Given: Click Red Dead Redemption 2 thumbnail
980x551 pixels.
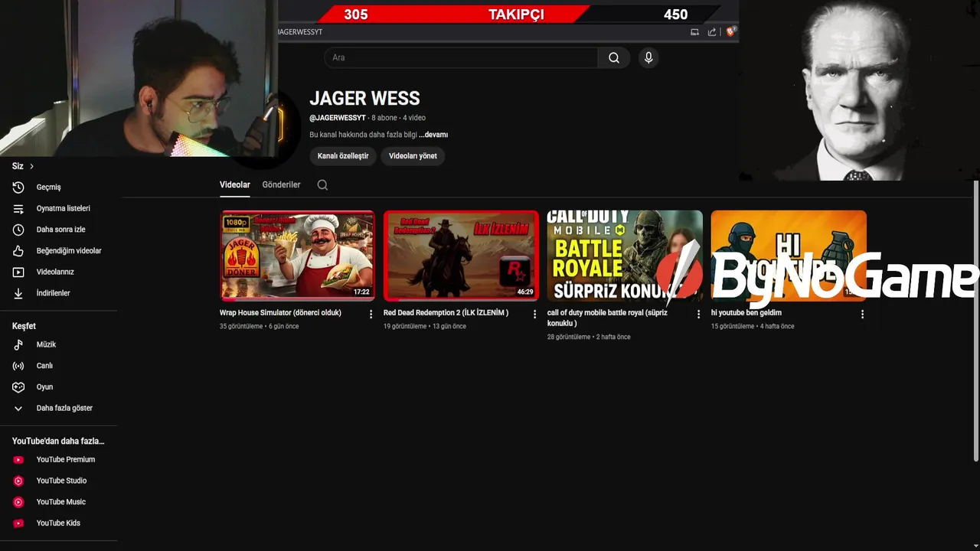Looking at the screenshot, I should click(461, 256).
